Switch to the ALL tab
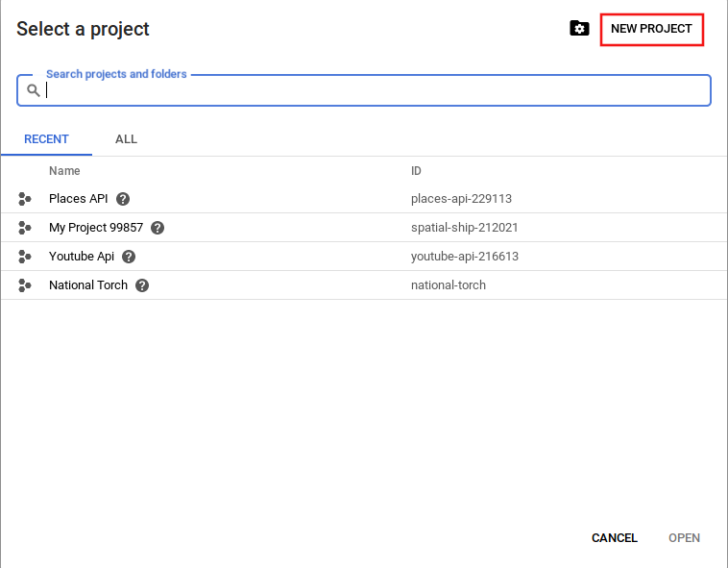This screenshot has width=728, height=568. tap(126, 139)
